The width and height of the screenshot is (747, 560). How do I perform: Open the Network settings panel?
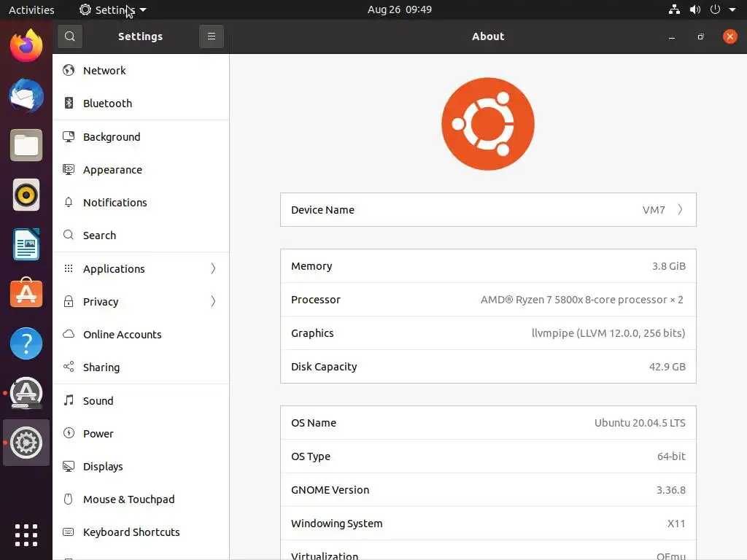coord(141,71)
